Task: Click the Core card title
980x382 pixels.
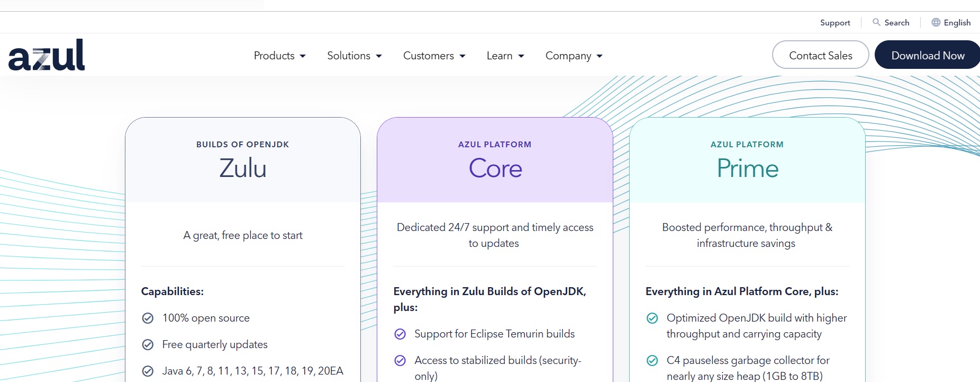Action: 495,168
